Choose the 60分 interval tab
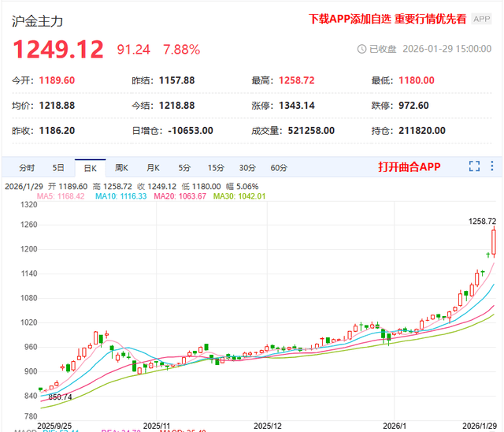Image resolution: width=504 pixels, height=432 pixels. (x=279, y=167)
